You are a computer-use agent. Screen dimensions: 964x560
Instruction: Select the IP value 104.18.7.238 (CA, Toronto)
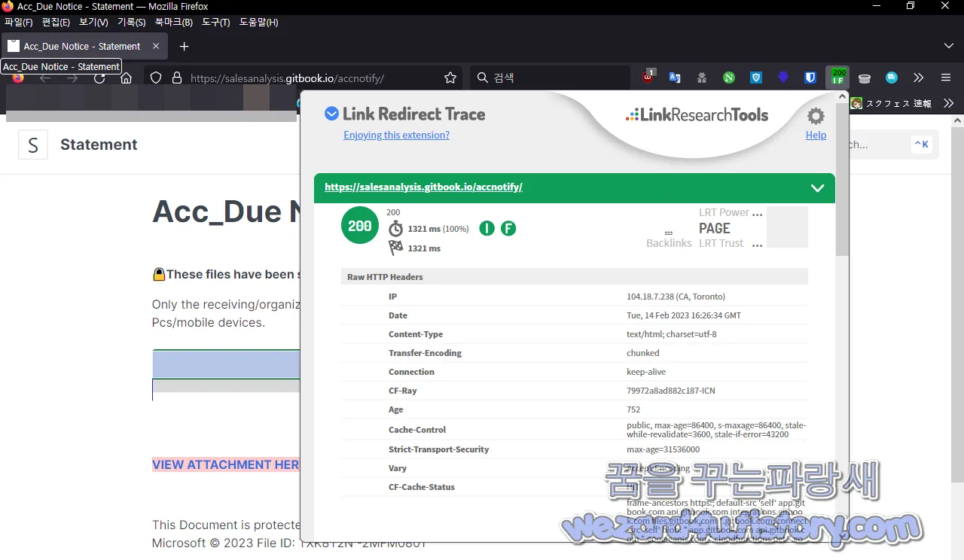[x=676, y=297]
